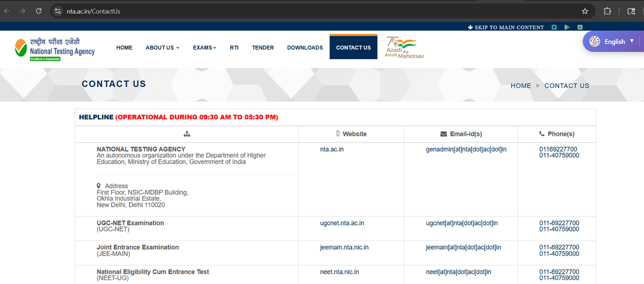
Task: Click the neet[at]nta[dot]ac[dot]in email
Action: click(x=459, y=272)
